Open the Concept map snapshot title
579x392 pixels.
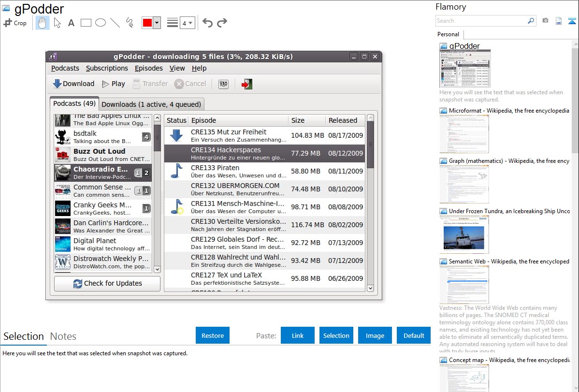tap(509, 360)
